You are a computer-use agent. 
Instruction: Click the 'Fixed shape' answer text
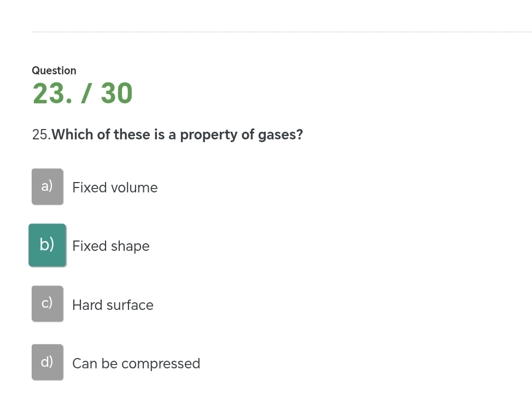pos(110,246)
